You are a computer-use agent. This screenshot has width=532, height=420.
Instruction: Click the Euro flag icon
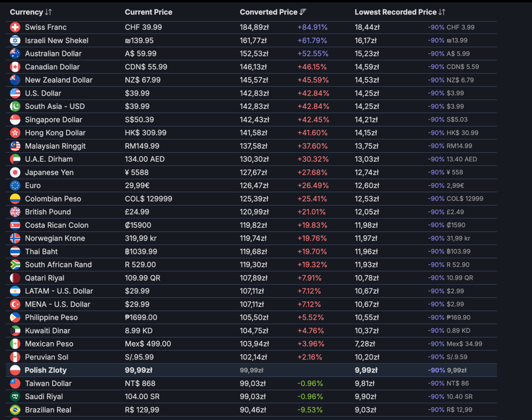click(15, 186)
